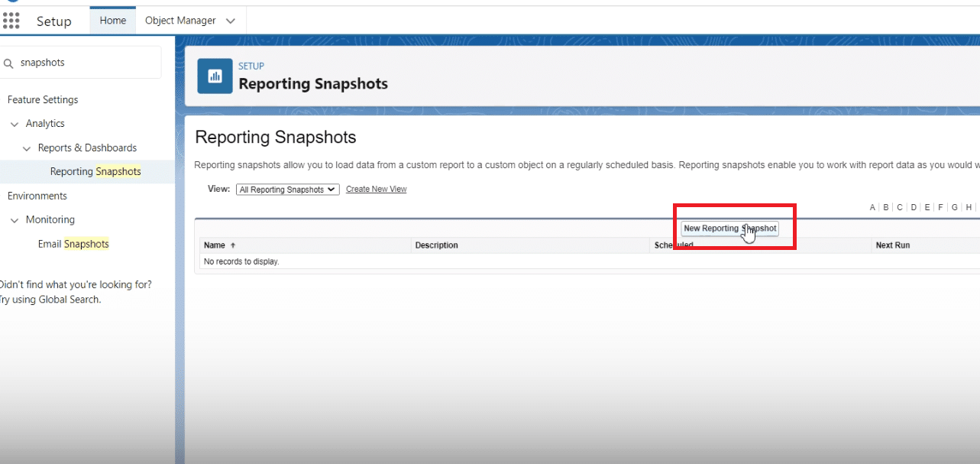Click the Next Run column header

[x=892, y=245]
